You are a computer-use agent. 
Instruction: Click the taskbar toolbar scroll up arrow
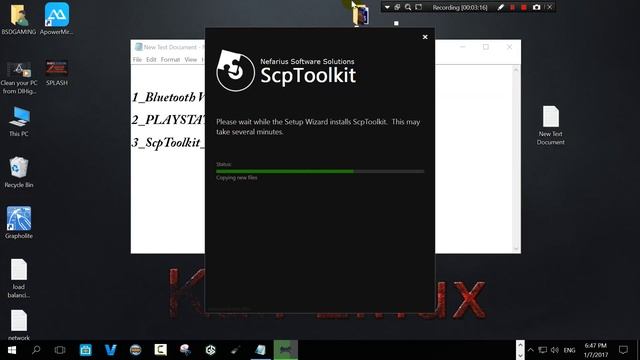pos(520,345)
